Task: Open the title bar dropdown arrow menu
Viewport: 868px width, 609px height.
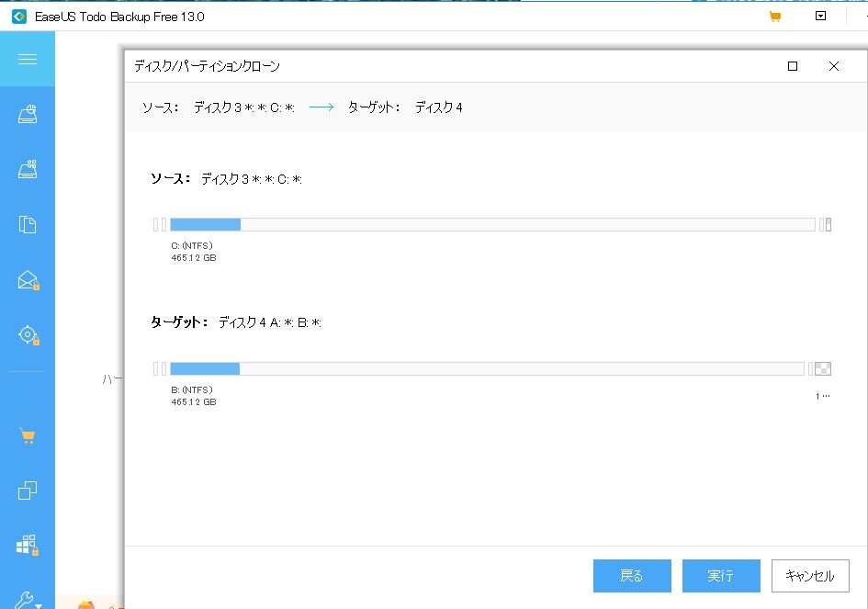Action: pyautogui.click(x=821, y=17)
